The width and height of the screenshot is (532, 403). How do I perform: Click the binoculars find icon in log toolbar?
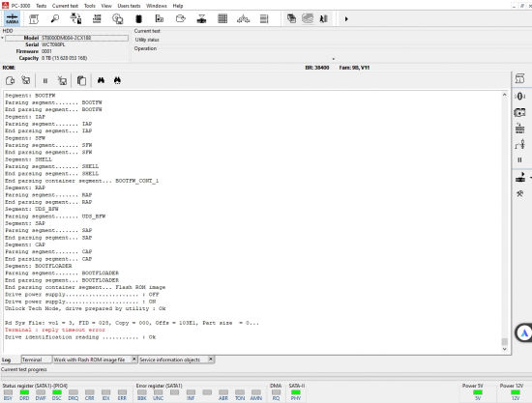(x=101, y=80)
